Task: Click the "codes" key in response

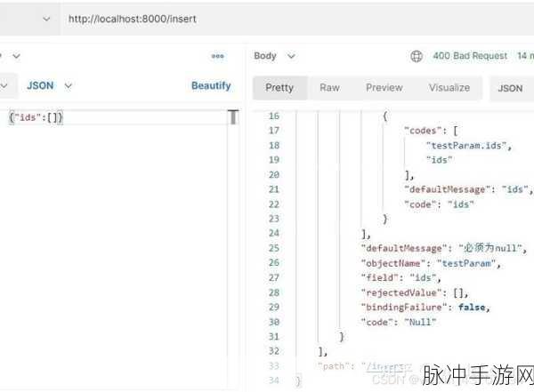Action: (424, 131)
